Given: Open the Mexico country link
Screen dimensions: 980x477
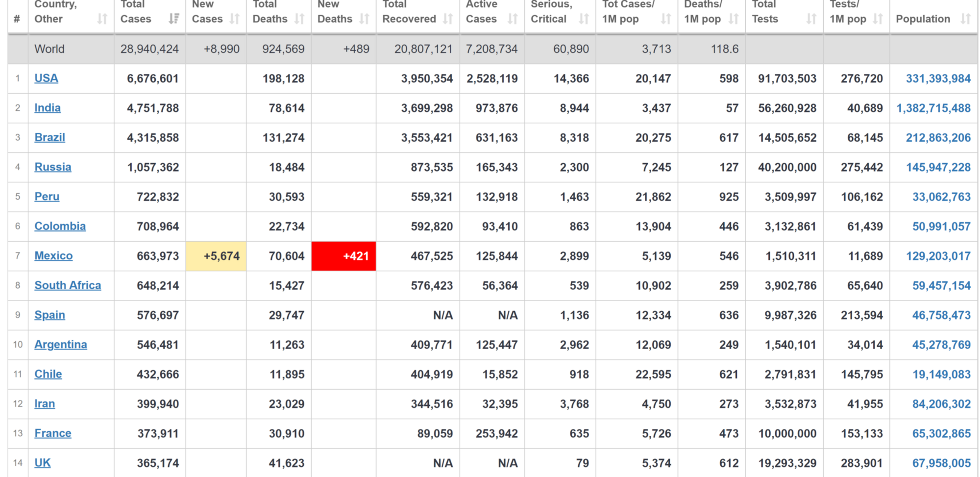Looking at the screenshot, I should point(53,256).
